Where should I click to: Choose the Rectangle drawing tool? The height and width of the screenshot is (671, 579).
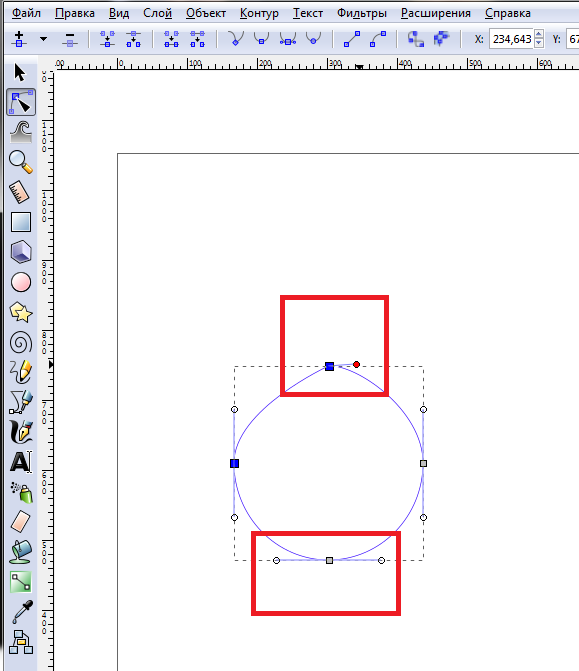(x=21, y=222)
